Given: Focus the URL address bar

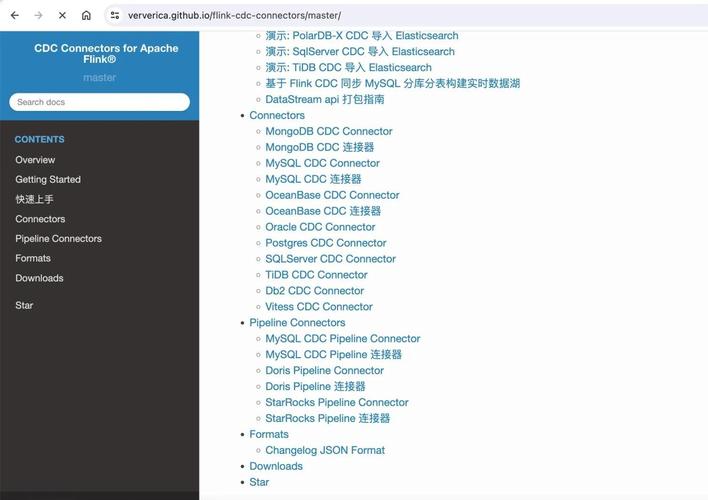Looking at the screenshot, I should pyautogui.click(x=406, y=15).
